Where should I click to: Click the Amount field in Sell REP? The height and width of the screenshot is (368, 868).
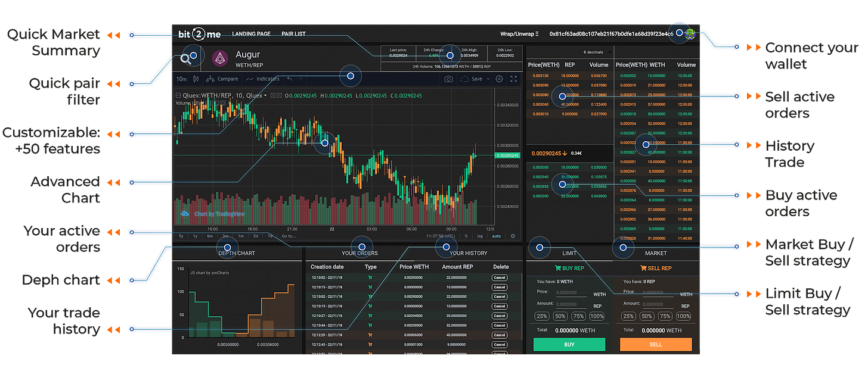click(658, 304)
